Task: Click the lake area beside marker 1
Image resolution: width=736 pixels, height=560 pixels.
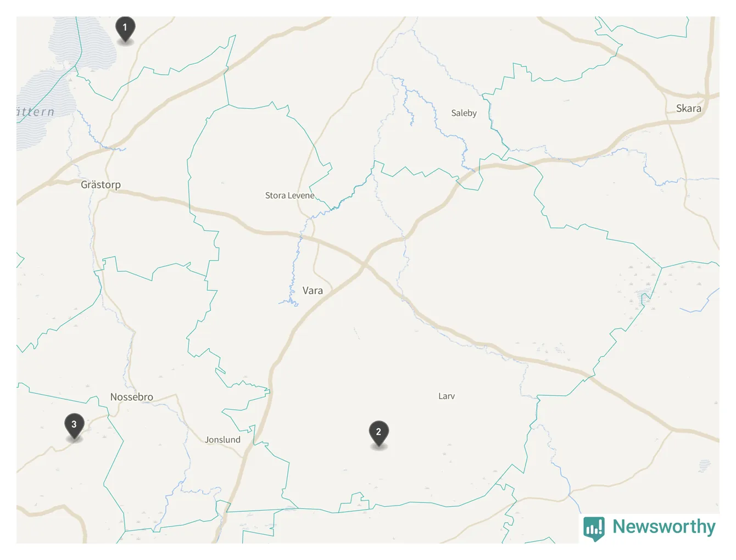Action: tap(82, 44)
